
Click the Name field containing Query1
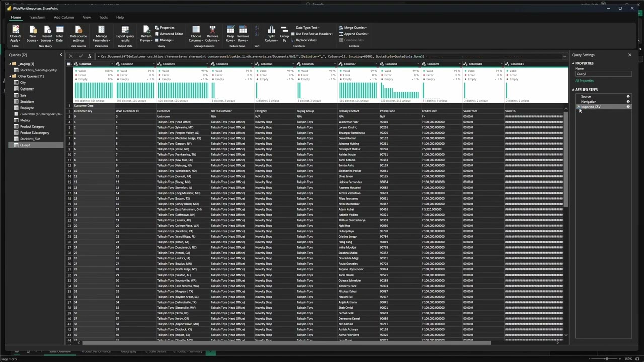[603, 74]
